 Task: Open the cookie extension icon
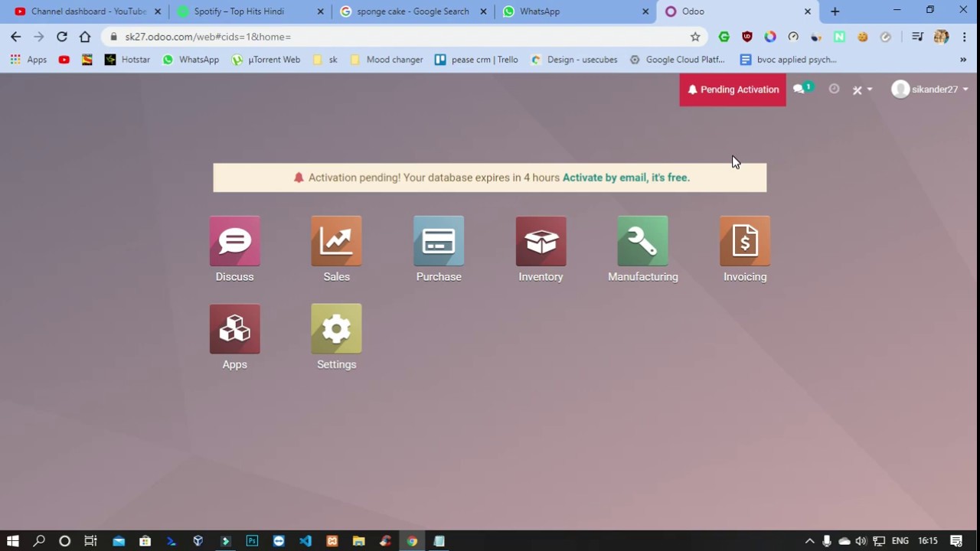[x=862, y=37]
